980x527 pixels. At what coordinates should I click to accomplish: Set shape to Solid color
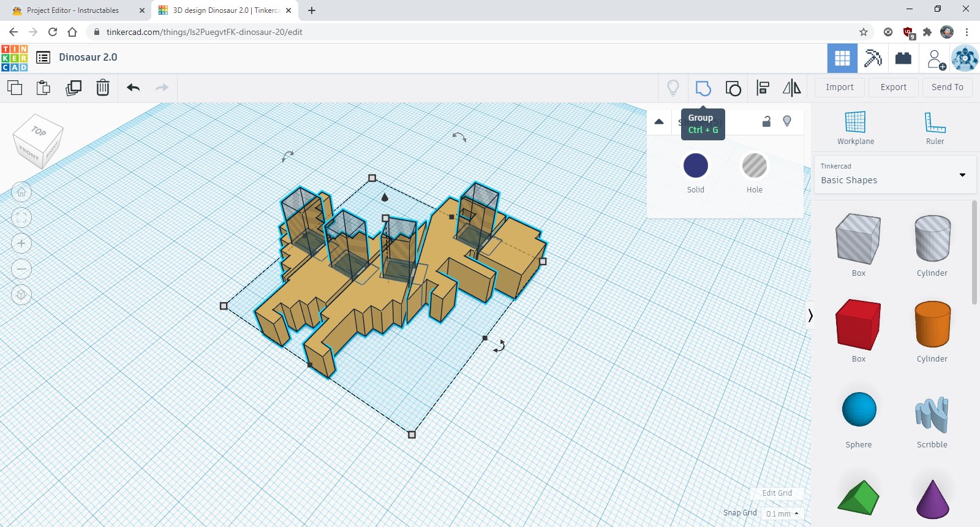[x=696, y=165]
